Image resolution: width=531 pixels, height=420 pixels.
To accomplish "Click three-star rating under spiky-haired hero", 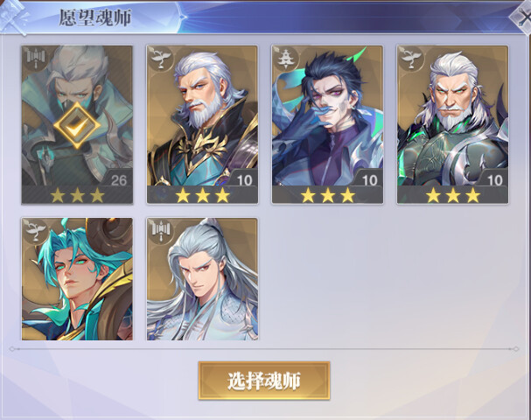I will point(327,195).
